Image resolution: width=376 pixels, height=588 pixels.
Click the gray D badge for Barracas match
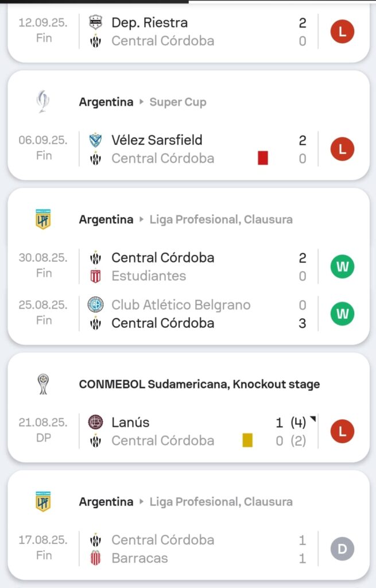[342, 549]
